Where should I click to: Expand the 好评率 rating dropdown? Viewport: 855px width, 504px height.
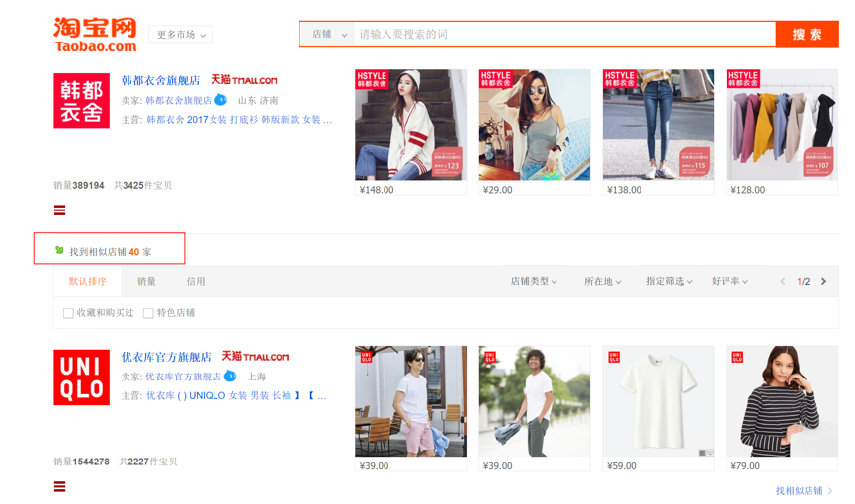tap(729, 281)
